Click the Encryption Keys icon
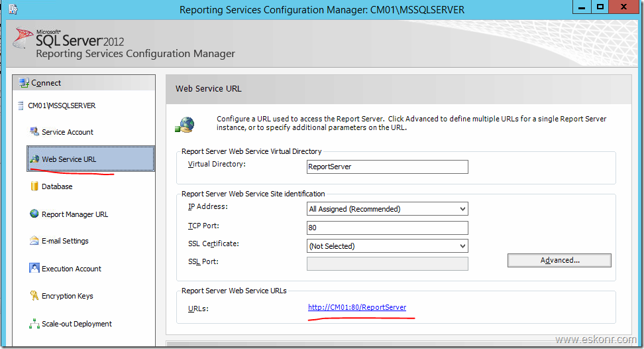 34,295
